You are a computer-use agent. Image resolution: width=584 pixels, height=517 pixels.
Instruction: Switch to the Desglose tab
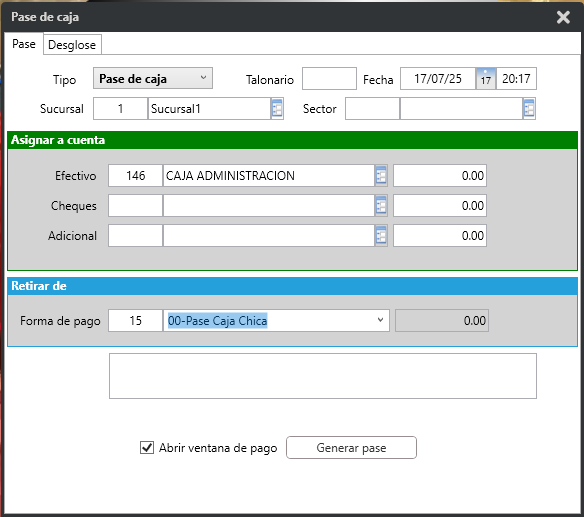(x=72, y=45)
